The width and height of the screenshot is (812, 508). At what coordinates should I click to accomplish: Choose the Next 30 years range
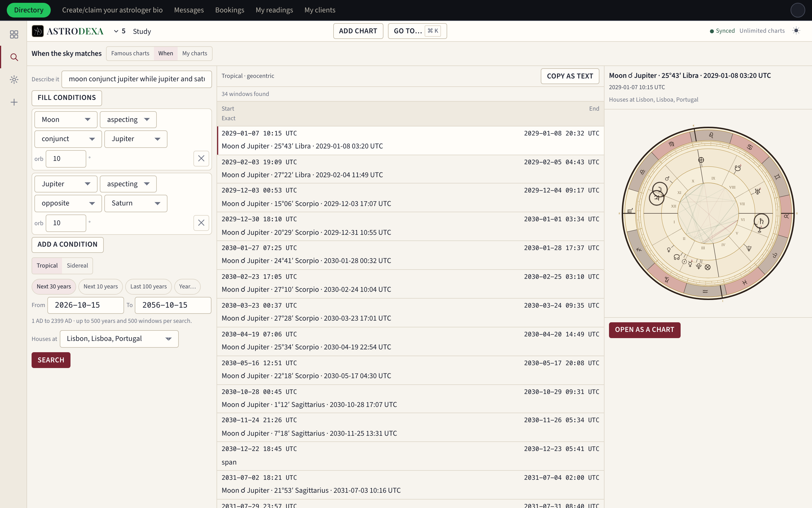click(54, 286)
